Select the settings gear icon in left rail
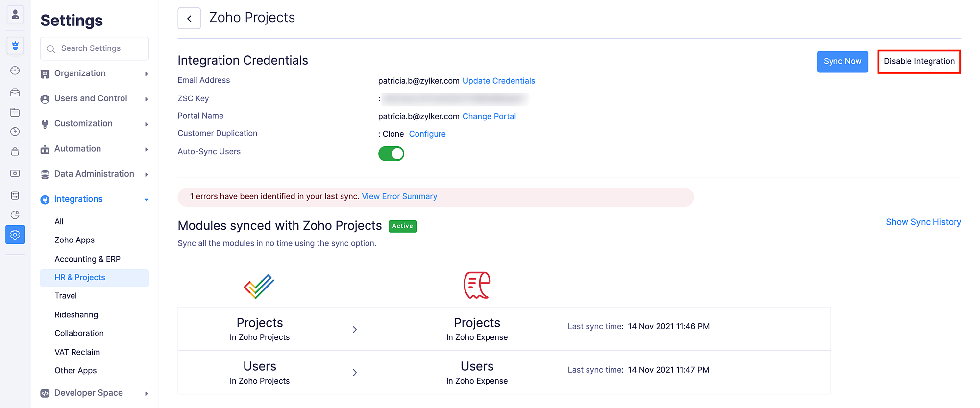 coord(15,235)
